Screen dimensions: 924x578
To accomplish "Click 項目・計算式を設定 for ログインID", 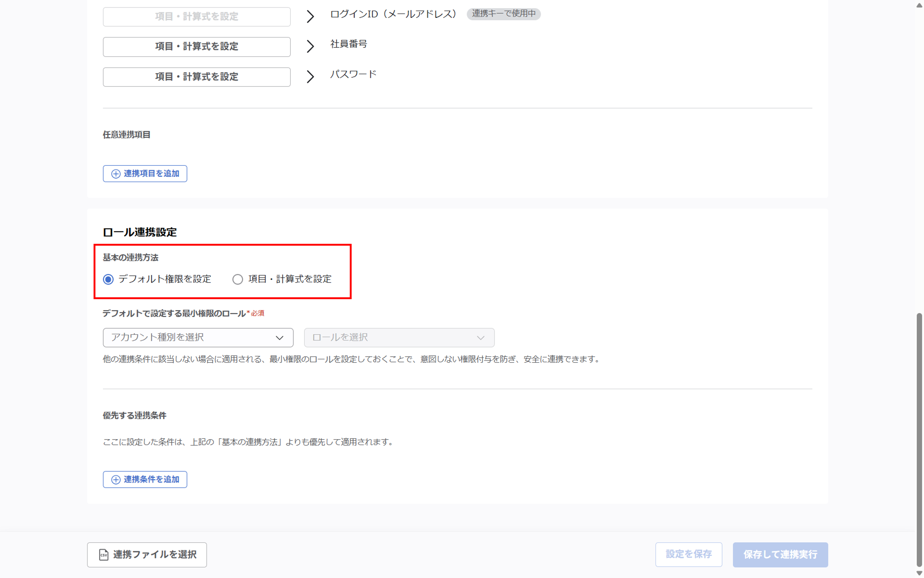I will click(x=197, y=16).
